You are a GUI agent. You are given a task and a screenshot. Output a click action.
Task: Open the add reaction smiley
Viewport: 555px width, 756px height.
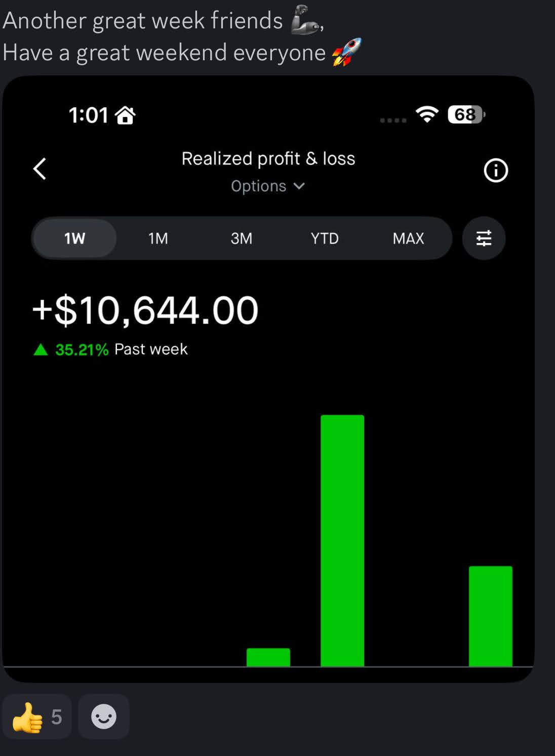coord(104,717)
